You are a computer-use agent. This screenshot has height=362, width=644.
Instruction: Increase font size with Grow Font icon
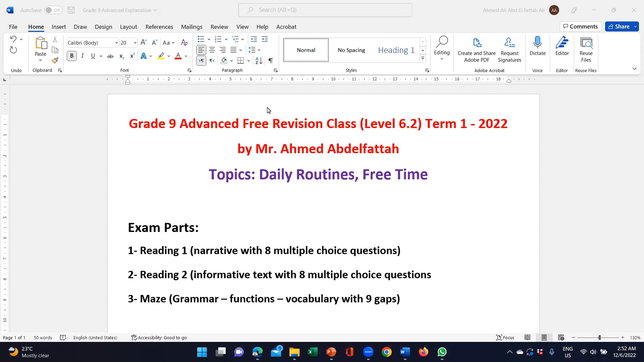pos(144,42)
